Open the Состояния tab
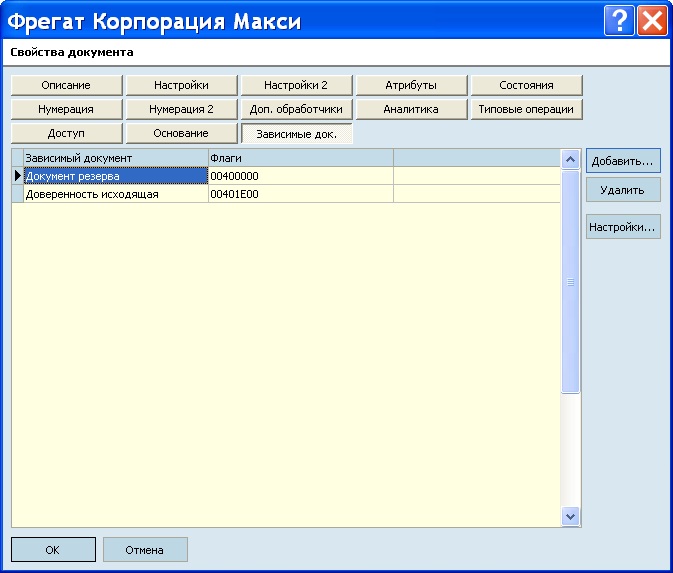This screenshot has width=673, height=573. [x=526, y=85]
